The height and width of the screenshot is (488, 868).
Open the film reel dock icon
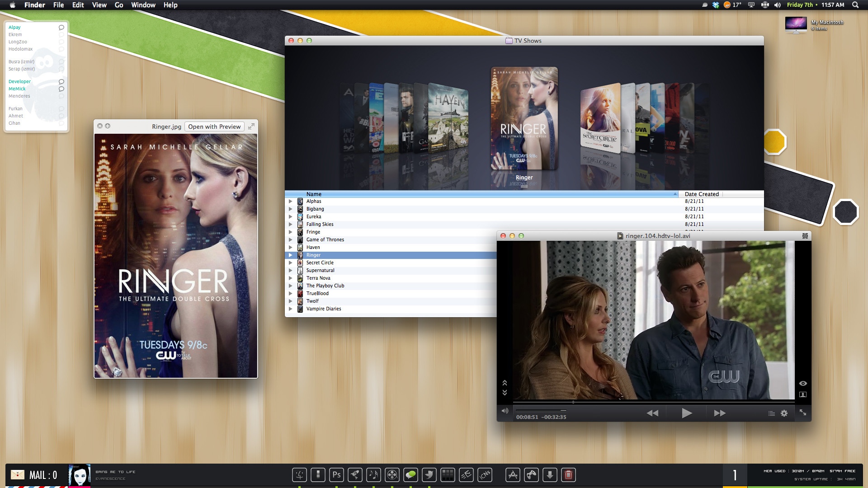point(392,475)
